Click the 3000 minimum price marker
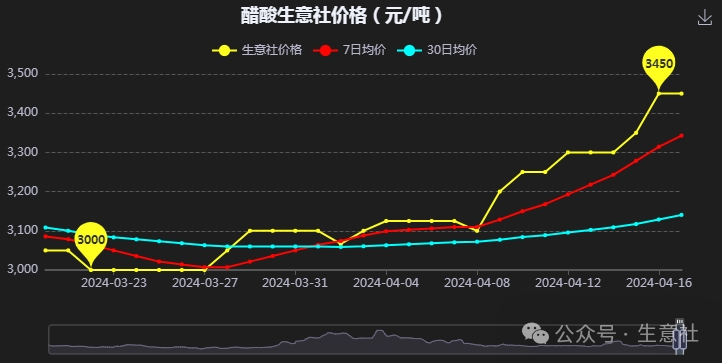Image resolution: width=722 pixels, height=363 pixels. [x=91, y=240]
